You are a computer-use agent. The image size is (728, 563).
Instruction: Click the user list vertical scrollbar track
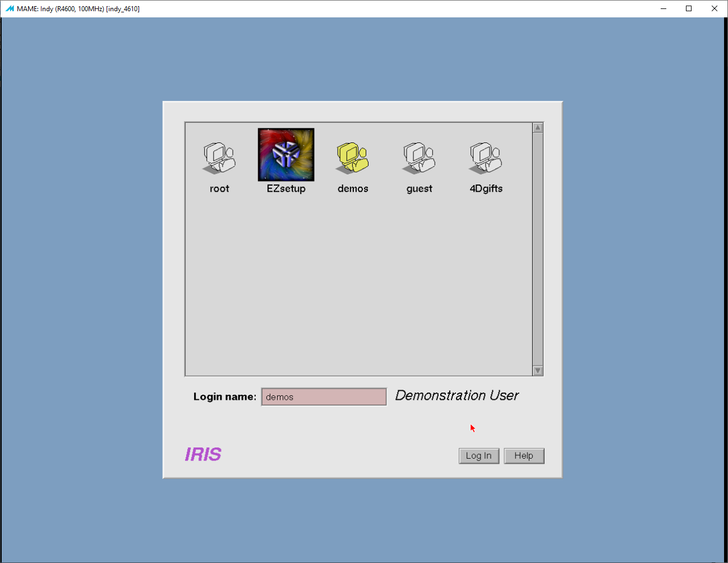[x=538, y=250]
